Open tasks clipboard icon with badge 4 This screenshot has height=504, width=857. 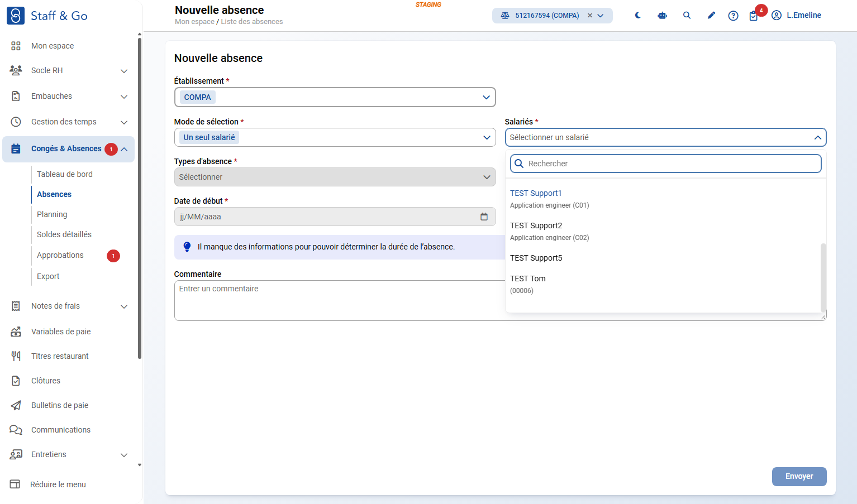[754, 16]
